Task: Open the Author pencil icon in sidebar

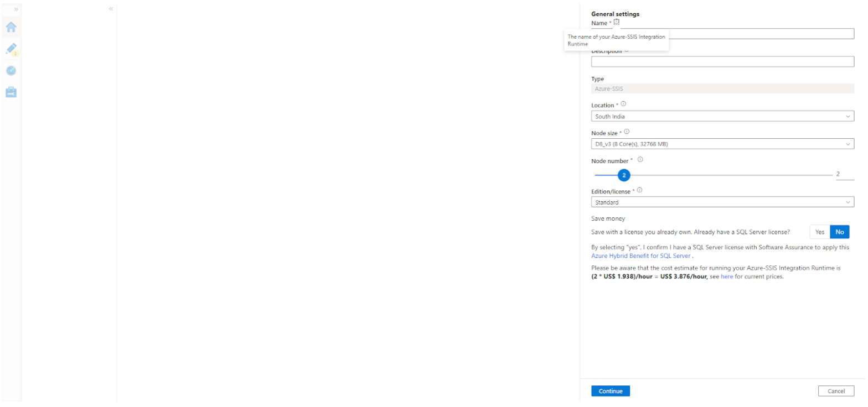Action: point(11,49)
